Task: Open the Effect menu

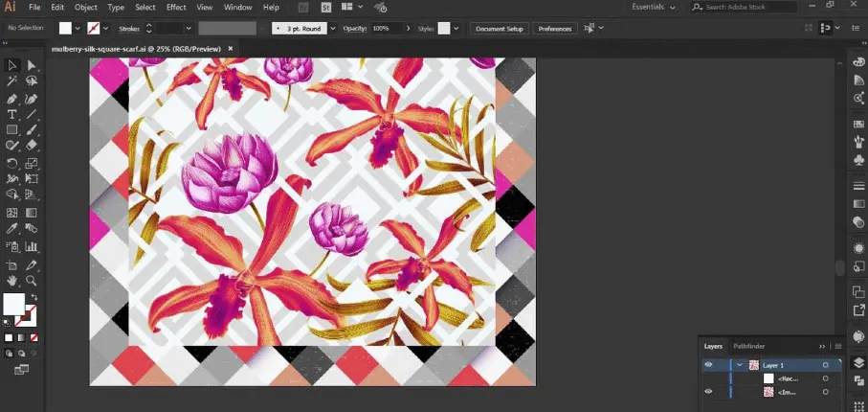Action: pyautogui.click(x=176, y=8)
